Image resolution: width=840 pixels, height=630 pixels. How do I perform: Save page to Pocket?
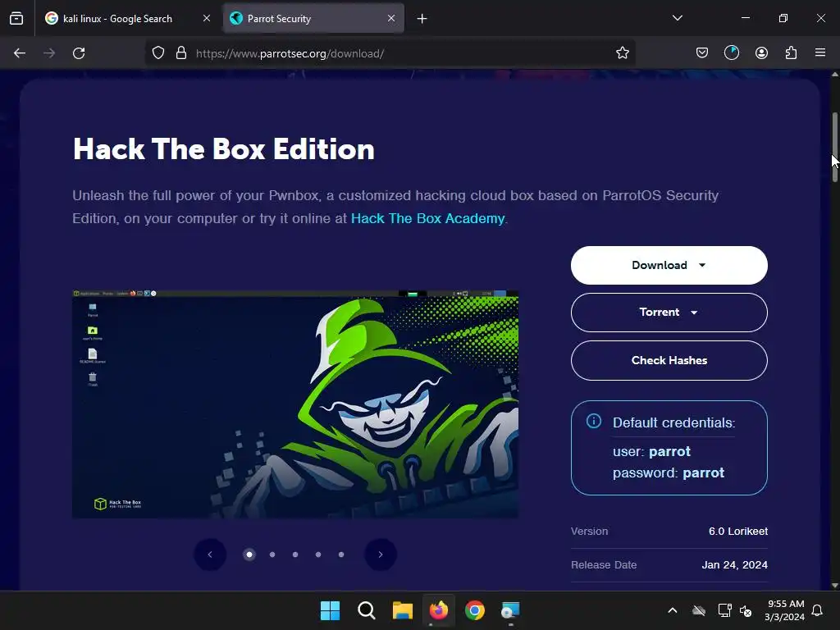[702, 53]
